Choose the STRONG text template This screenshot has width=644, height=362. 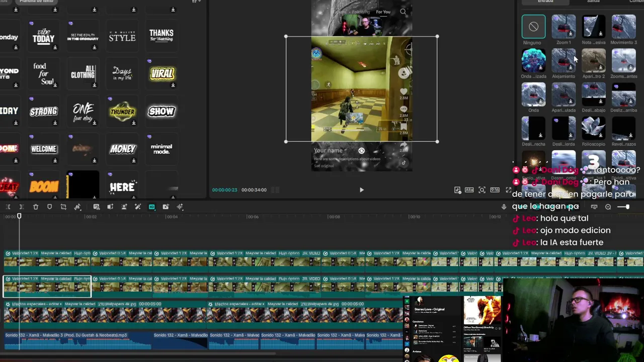coord(44,111)
